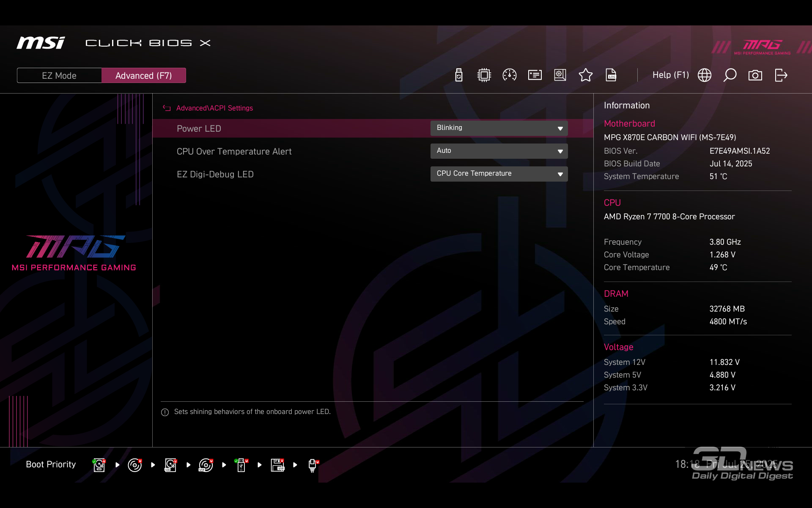Screen dimensions: 812x508
Task: Click the Voltage heading in Information panel
Action: [618, 347]
